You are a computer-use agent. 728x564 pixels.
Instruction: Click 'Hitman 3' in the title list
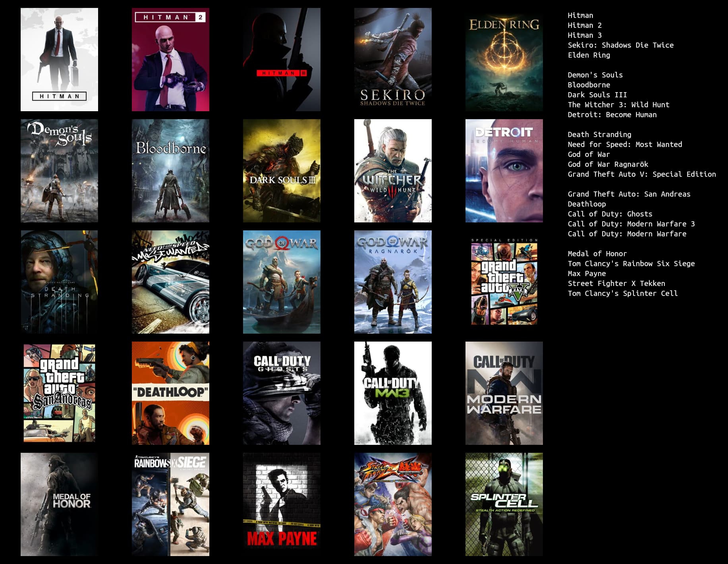[x=584, y=35]
